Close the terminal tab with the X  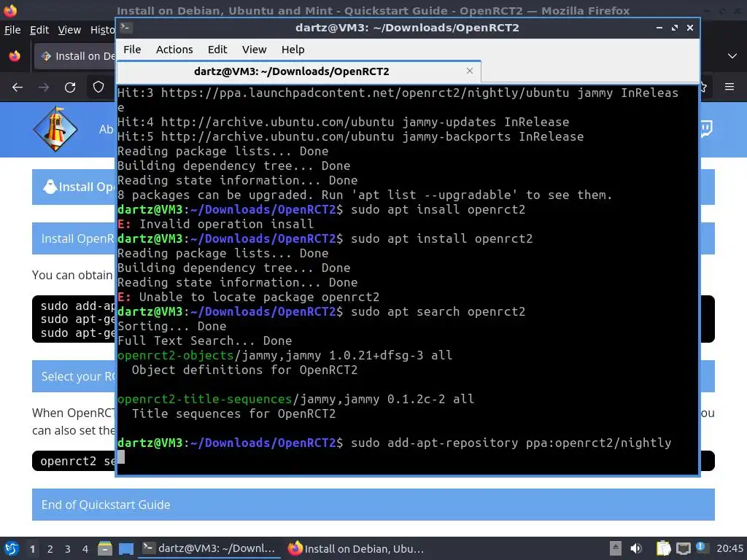click(470, 71)
